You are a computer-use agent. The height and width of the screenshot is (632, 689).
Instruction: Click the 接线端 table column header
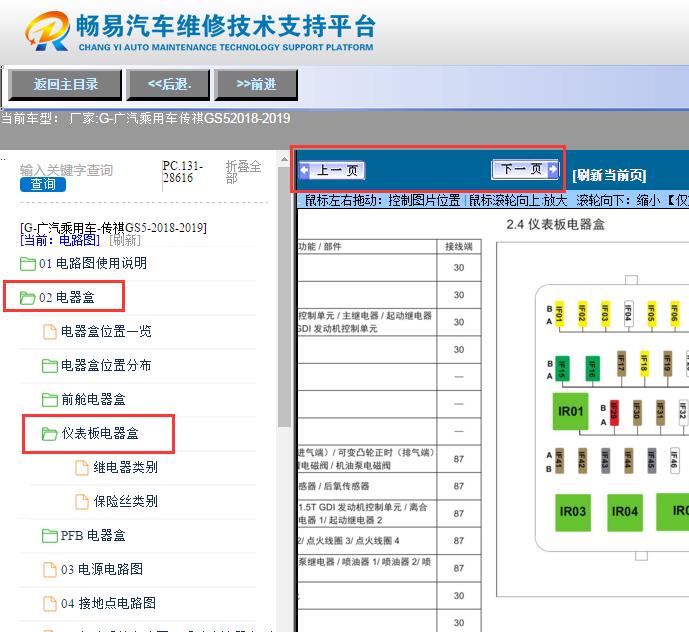459,247
